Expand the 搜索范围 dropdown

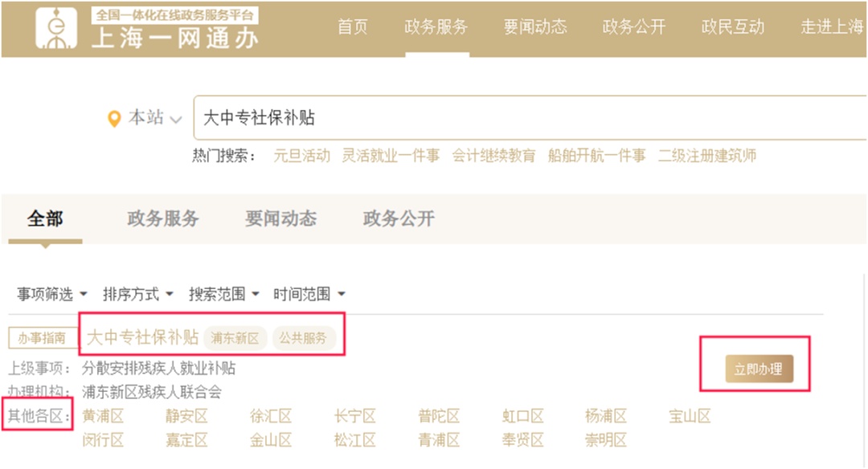(x=223, y=295)
